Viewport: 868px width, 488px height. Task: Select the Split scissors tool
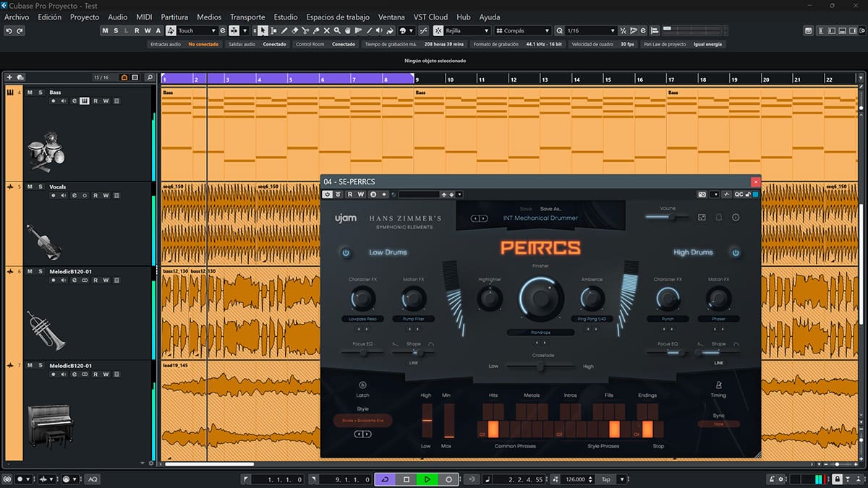point(306,31)
